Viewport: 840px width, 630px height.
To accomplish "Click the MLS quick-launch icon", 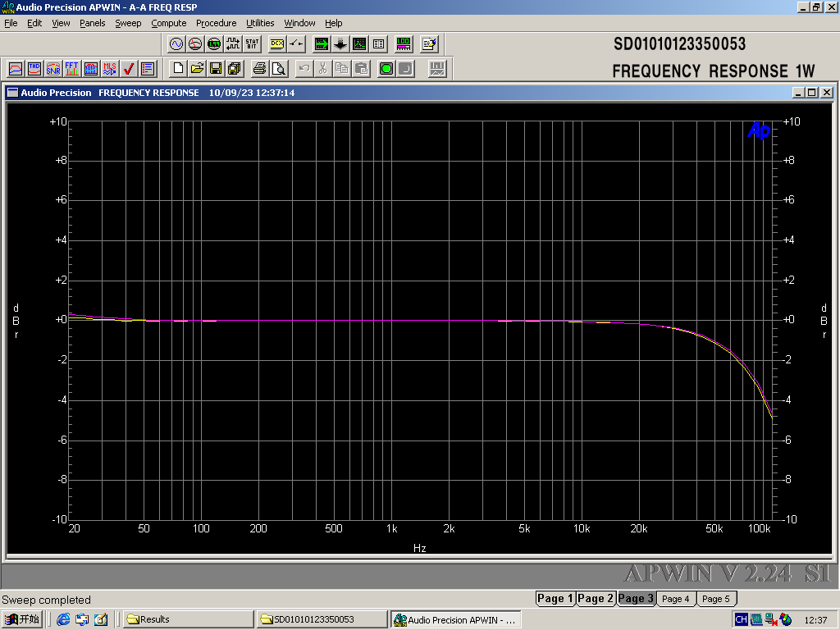I will [x=109, y=69].
